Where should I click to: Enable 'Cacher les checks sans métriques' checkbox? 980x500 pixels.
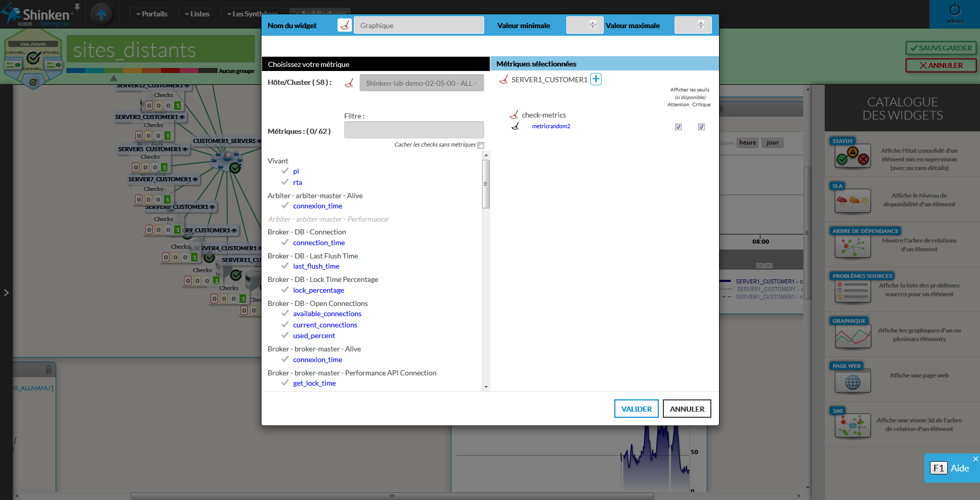tap(481, 145)
